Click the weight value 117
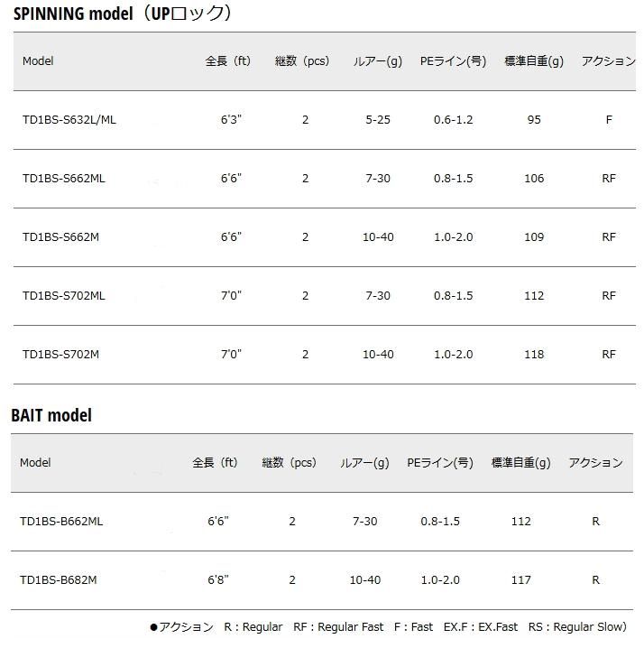Viewport: 644px width, 648px height. point(520,580)
